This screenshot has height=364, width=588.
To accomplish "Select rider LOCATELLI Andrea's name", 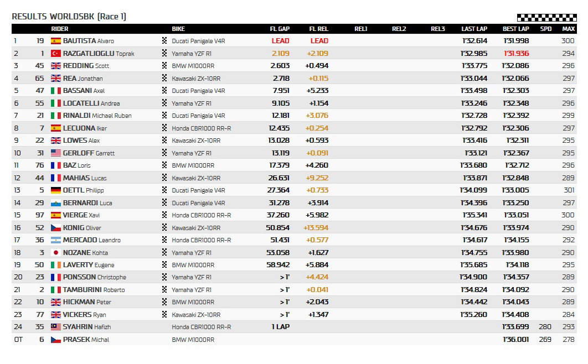I will coord(91,103).
